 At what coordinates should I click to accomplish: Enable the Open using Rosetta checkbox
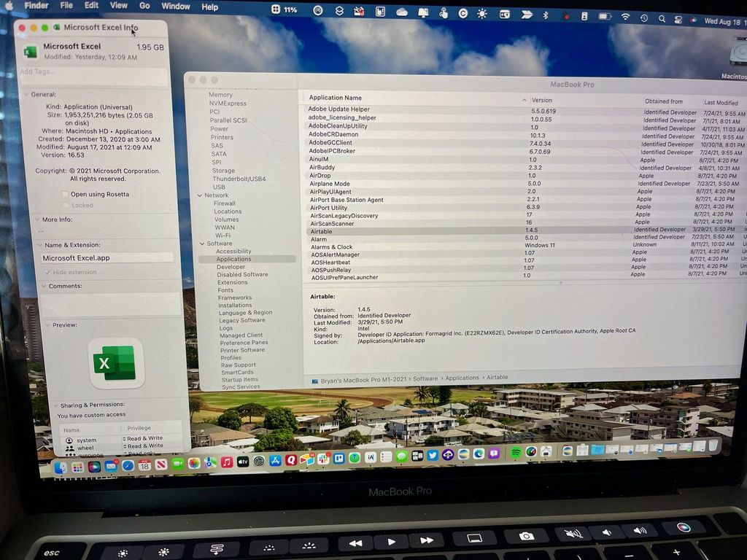click(x=65, y=194)
